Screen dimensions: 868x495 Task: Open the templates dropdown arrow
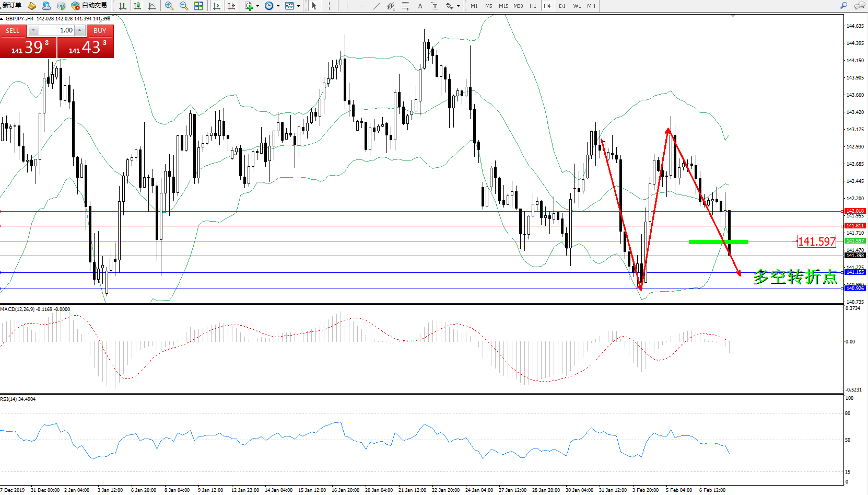(298, 6)
